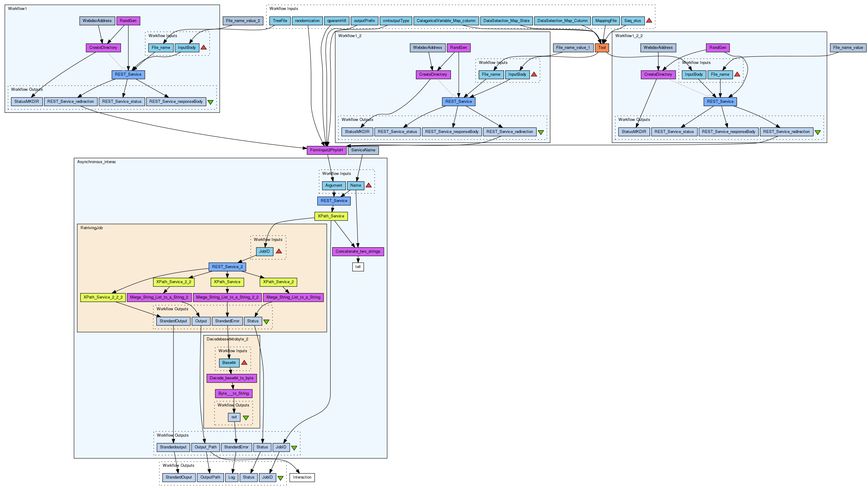Click the red triangle next to Name input

368,185
